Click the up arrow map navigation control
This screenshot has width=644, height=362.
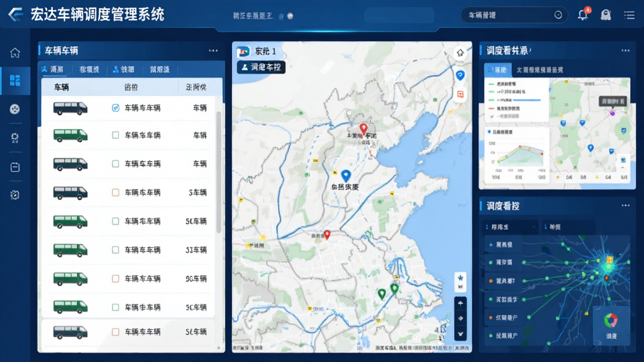[460, 304]
